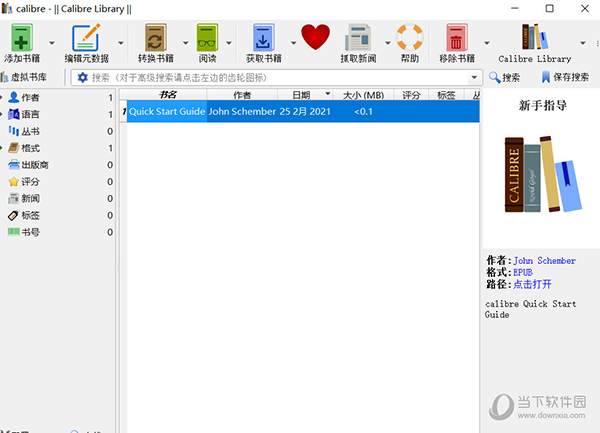Click the red heart donate icon

(x=315, y=37)
